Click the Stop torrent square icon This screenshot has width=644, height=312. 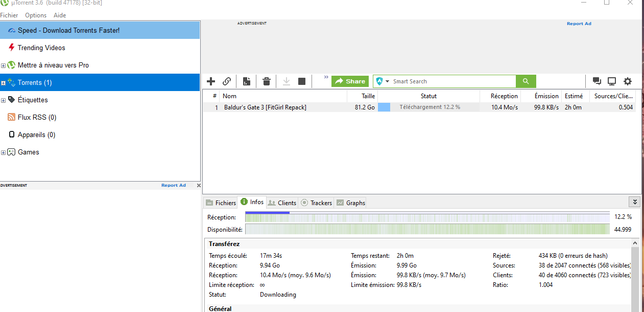[x=302, y=81]
